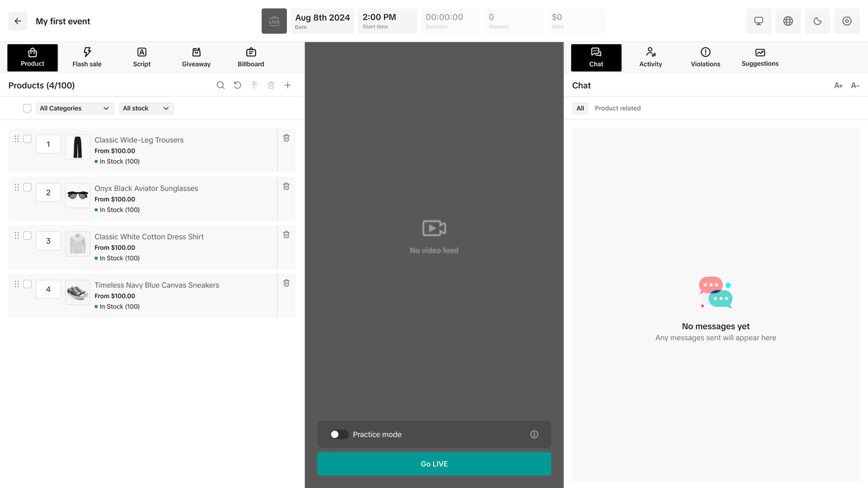Open the Giveaway tab

pyautogui.click(x=196, y=58)
